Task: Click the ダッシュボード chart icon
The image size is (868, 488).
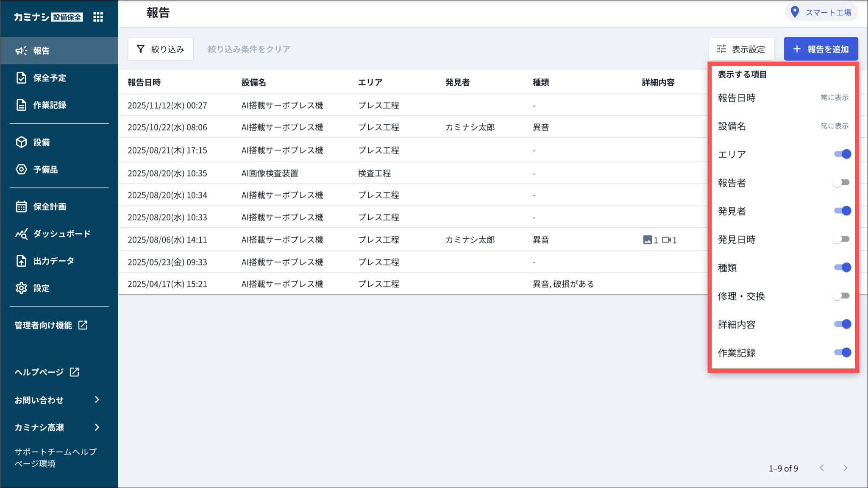Action: pyautogui.click(x=21, y=234)
